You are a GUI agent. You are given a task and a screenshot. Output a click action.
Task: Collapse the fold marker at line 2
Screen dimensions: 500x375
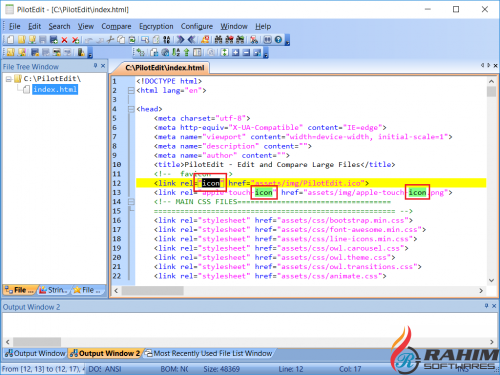click(x=131, y=90)
